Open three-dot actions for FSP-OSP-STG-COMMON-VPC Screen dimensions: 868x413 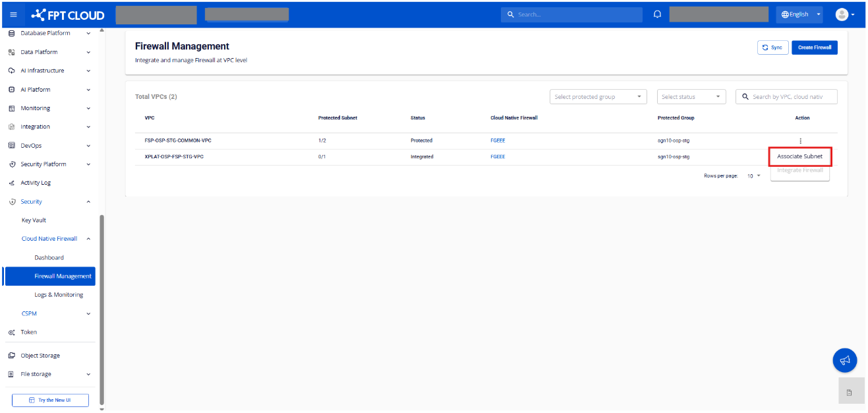[x=800, y=141]
